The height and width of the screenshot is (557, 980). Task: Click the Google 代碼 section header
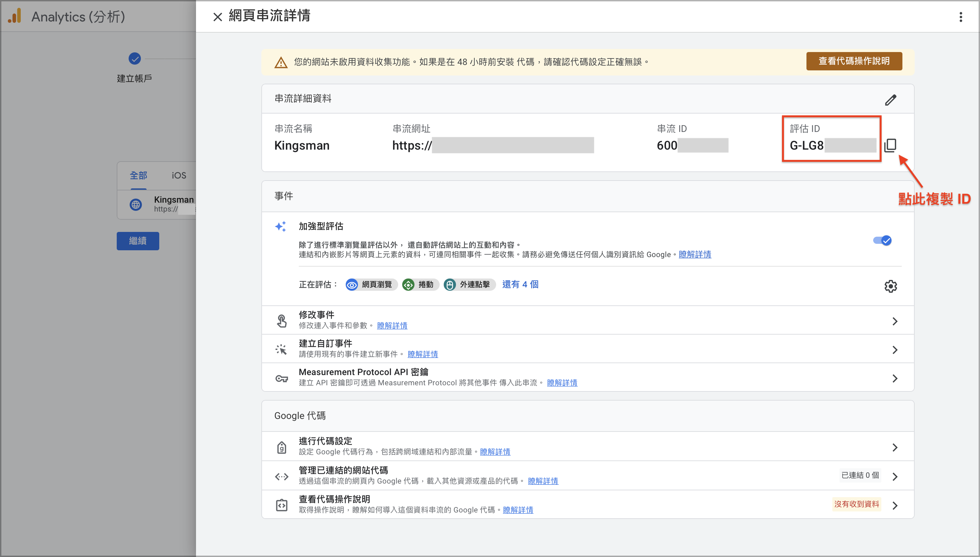point(300,416)
